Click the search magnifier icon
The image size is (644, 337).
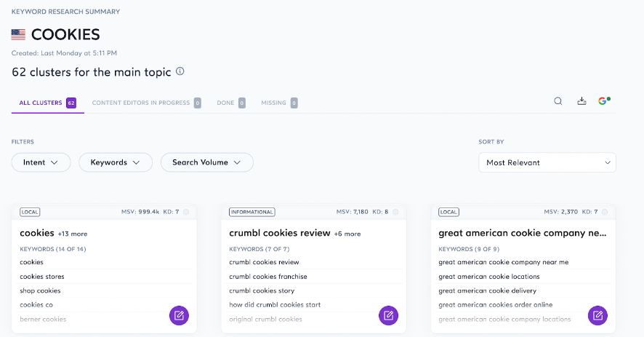tap(558, 101)
